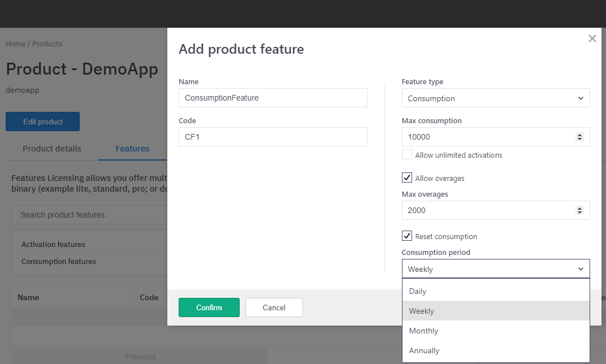This screenshot has width=606, height=364.
Task: Disable the Reset consumption checkbox
Action: [x=407, y=236]
